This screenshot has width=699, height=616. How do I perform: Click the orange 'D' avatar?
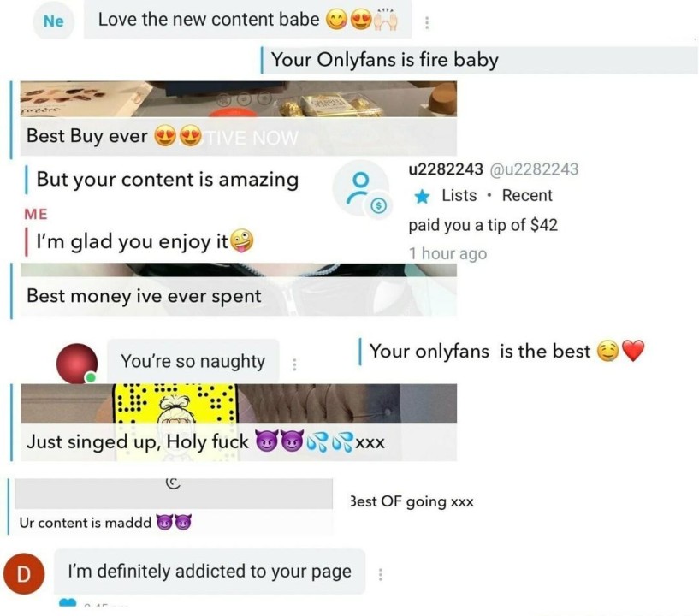tap(24, 573)
